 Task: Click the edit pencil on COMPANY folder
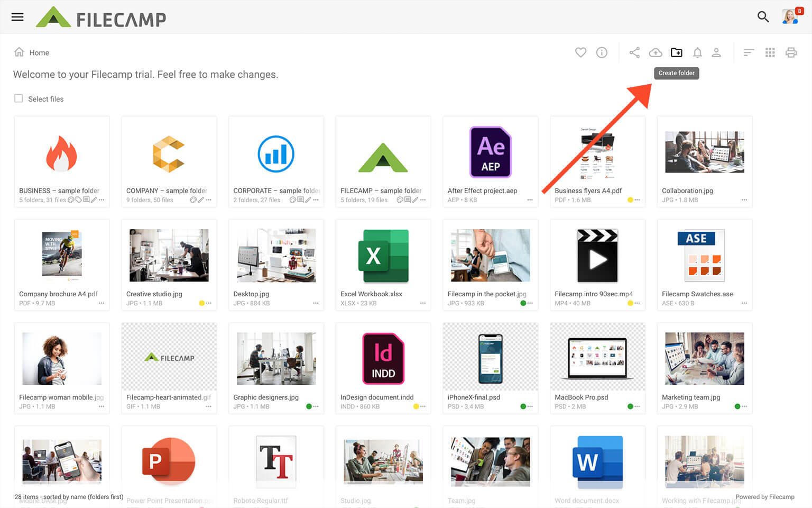(x=201, y=200)
